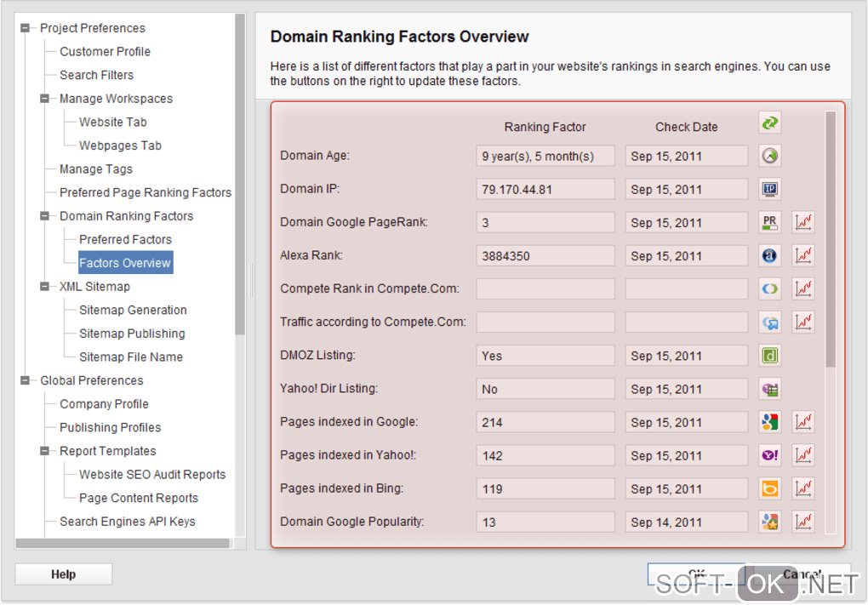Select the highlighted Factors Overview item

125,263
